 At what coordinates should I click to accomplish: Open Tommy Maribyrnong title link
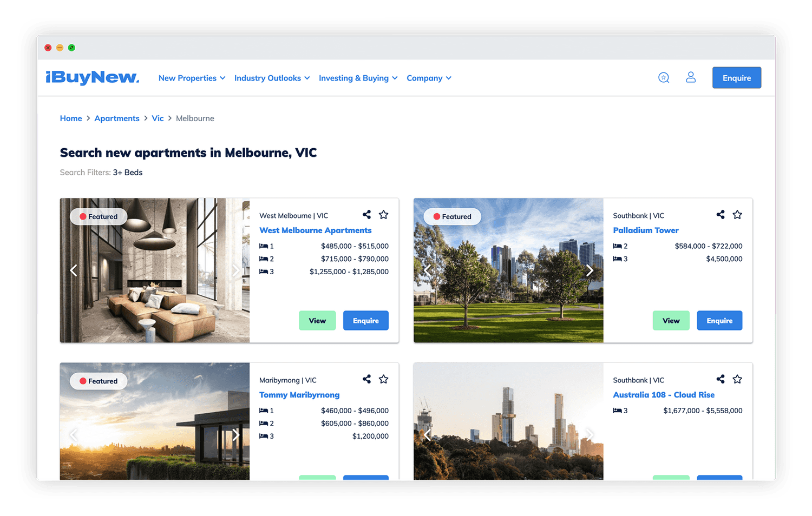click(x=299, y=395)
